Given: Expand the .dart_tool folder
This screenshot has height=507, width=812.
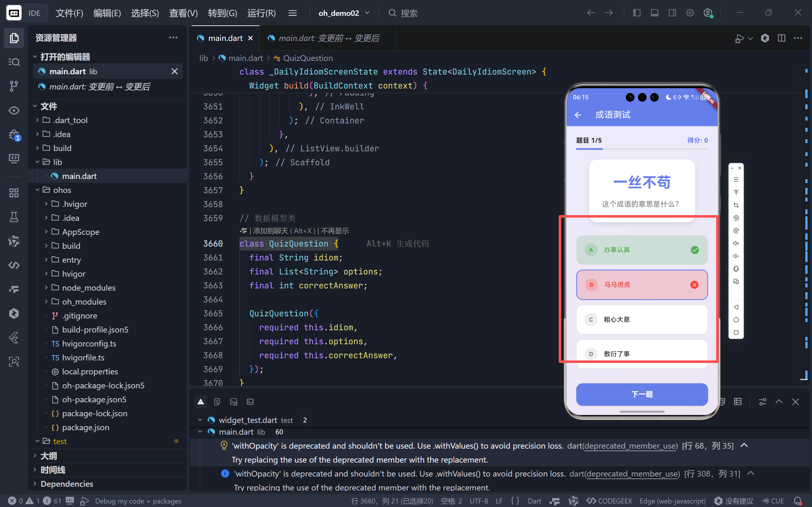Looking at the screenshot, I should 70,120.
